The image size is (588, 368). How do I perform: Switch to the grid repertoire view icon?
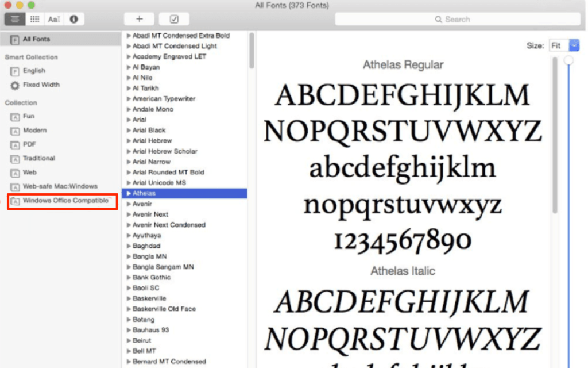(x=35, y=19)
